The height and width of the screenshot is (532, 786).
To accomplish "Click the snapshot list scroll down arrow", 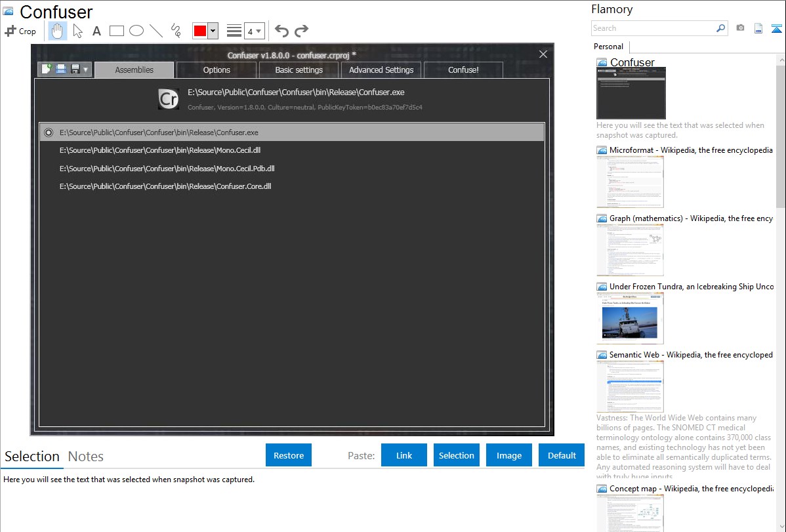I will tap(781, 527).
